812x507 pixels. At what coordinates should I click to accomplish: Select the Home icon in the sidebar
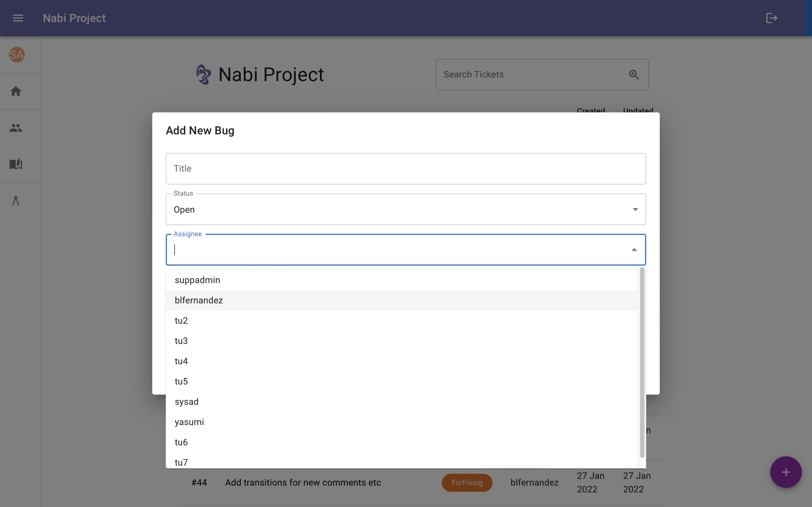click(16, 91)
